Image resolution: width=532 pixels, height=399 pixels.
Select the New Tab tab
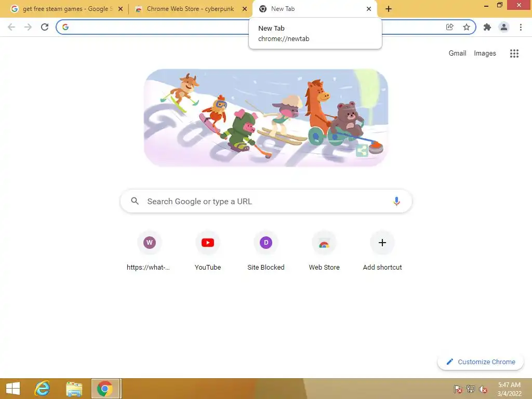click(x=315, y=9)
